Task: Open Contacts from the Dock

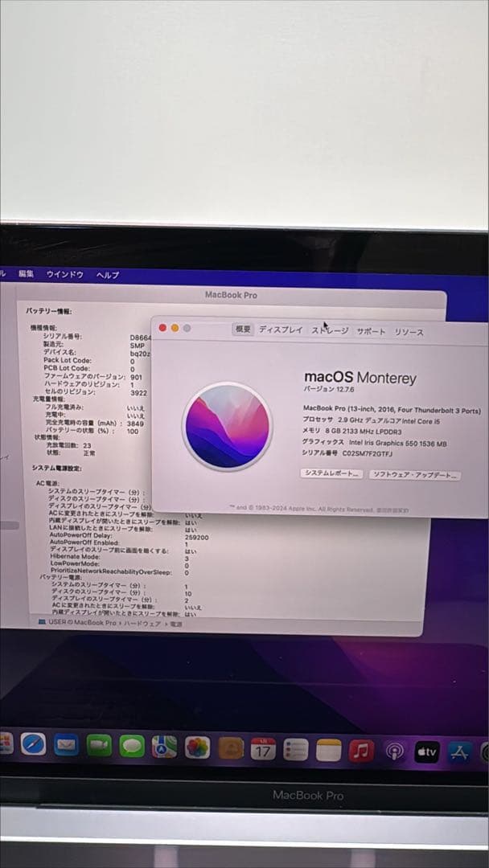Action: (x=230, y=748)
